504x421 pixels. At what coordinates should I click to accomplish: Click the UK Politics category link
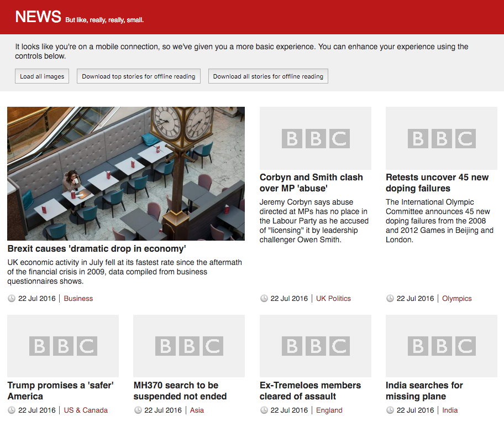[x=333, y=298]
